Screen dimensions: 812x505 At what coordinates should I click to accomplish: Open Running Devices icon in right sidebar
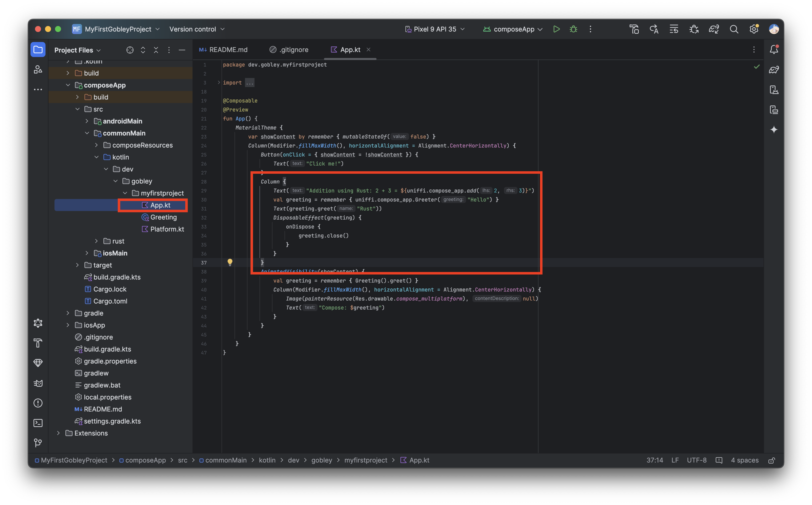point(774,109)
